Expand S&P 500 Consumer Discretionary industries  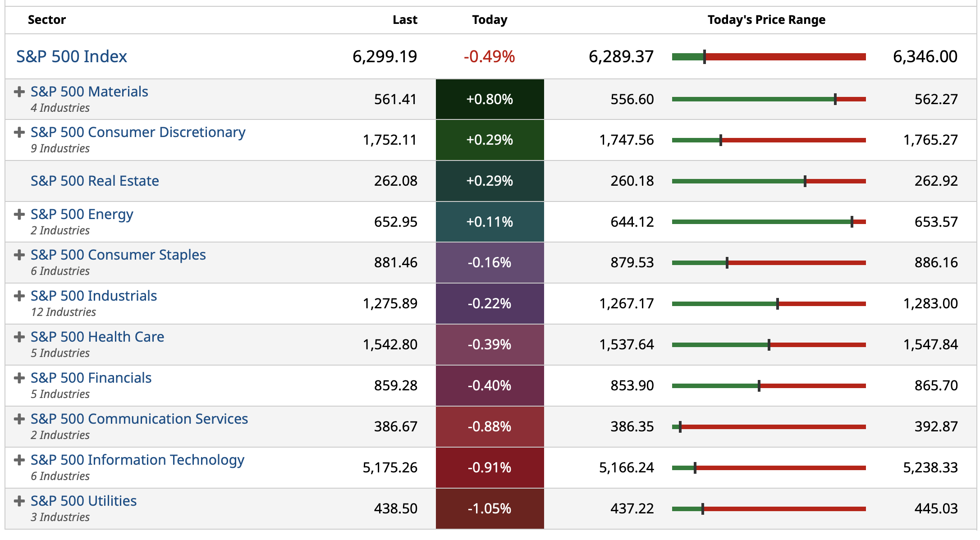[x=19, y=133]
